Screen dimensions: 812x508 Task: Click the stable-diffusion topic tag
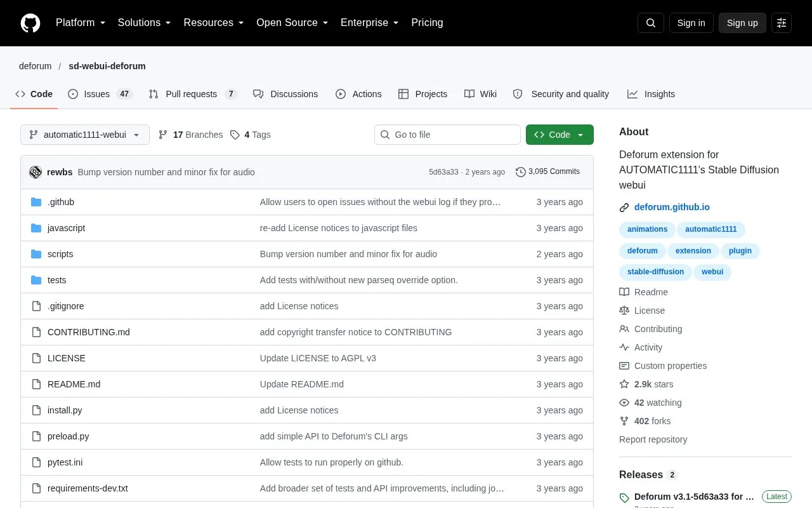(655, 272)
